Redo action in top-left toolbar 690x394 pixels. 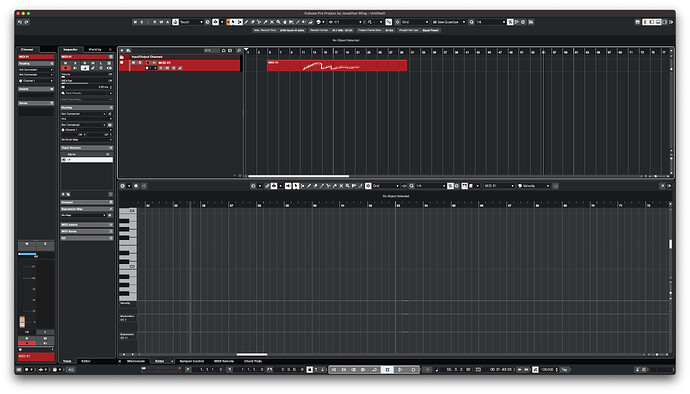pyautogui.click(x=26, y=22)
